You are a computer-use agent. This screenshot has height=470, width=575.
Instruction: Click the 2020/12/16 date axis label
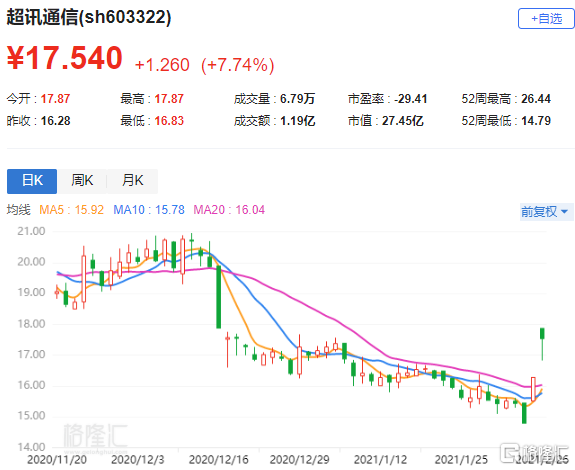click(219, 460)
